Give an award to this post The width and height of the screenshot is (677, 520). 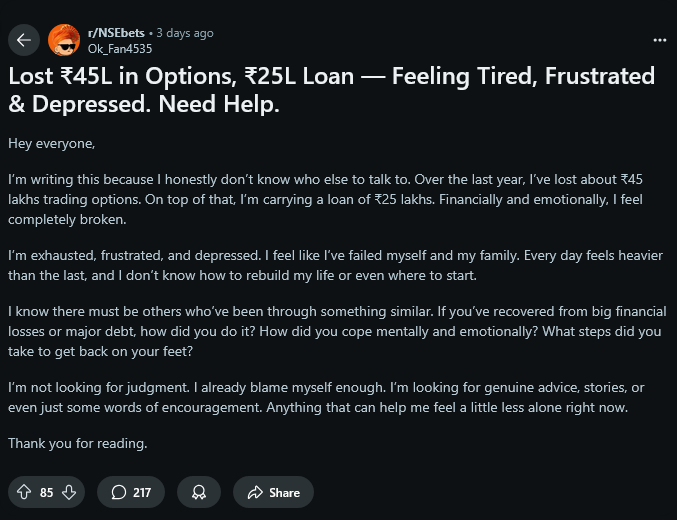coord(199,492)
